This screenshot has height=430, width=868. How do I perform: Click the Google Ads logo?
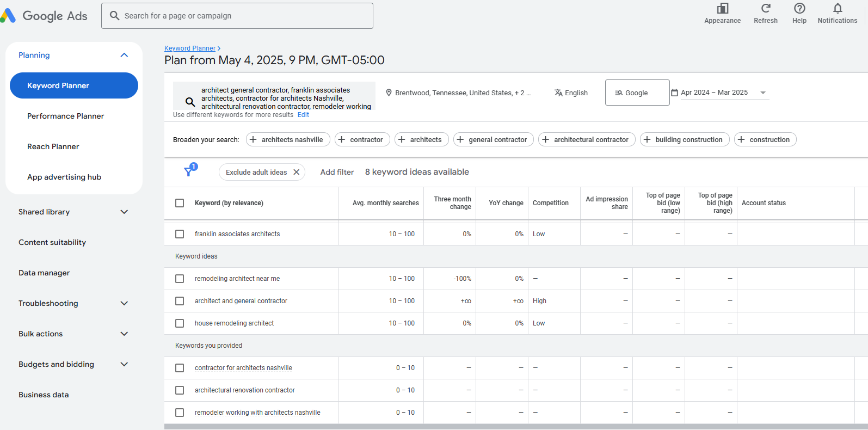[45, 16]
